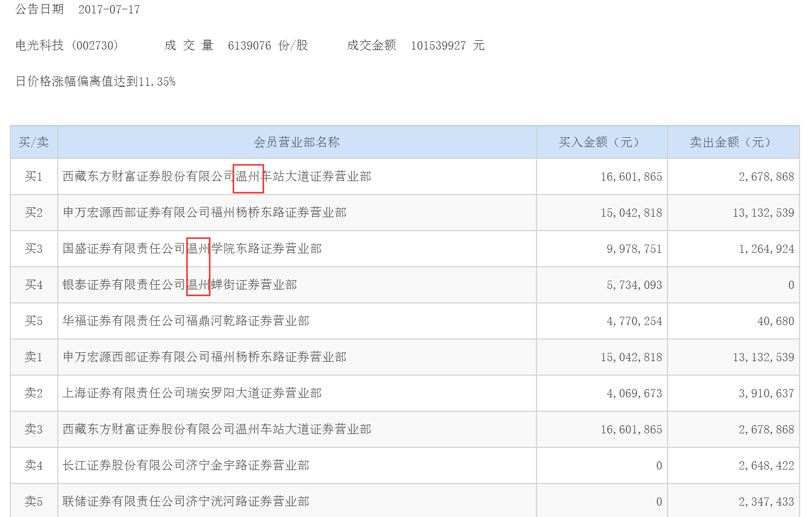Select sell amount 13,132,539 in row 卖1
Viewport: 812px width, 517px height.
(x=764, y=358)
